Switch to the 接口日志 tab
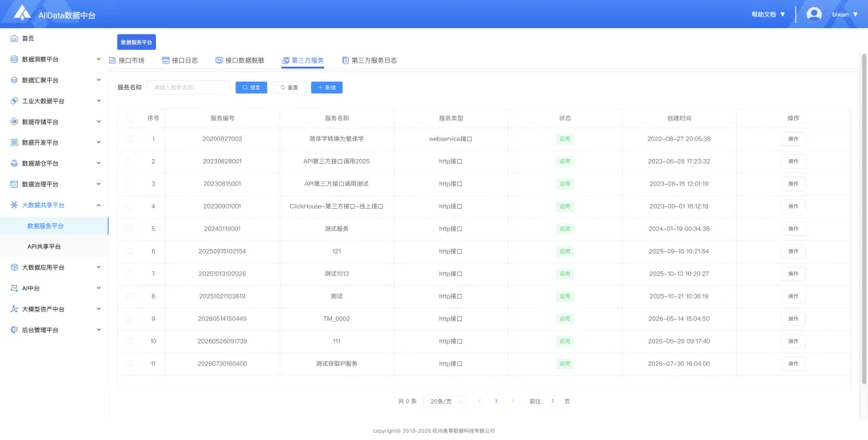Viewport: 868px width, 440px height. coord(180,60)
